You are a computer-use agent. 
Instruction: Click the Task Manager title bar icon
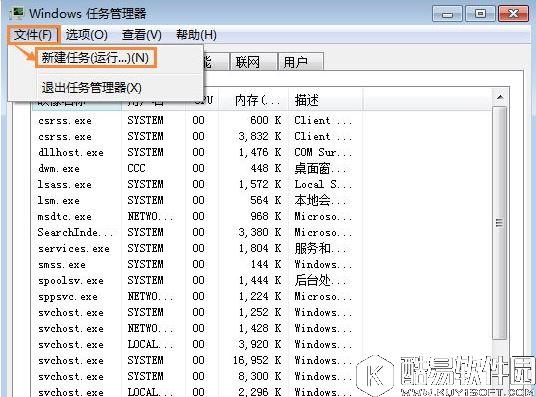pyautogui.click(x=17, y=14)
